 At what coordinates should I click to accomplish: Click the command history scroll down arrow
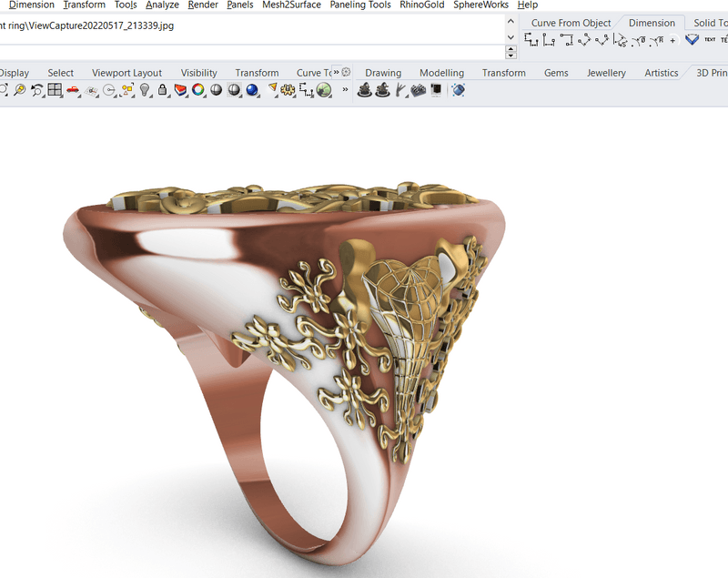511,37
